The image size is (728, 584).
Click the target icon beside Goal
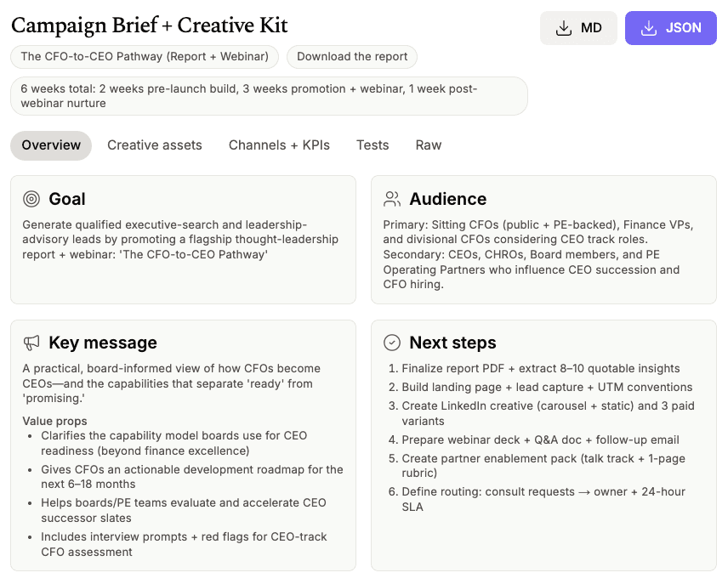[31, 199]
